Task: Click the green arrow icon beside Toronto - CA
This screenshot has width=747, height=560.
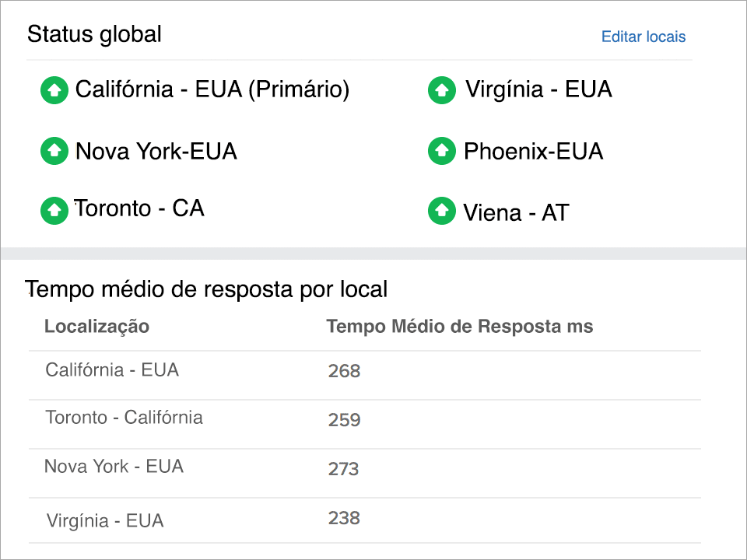Action: (x=54, y=210)
